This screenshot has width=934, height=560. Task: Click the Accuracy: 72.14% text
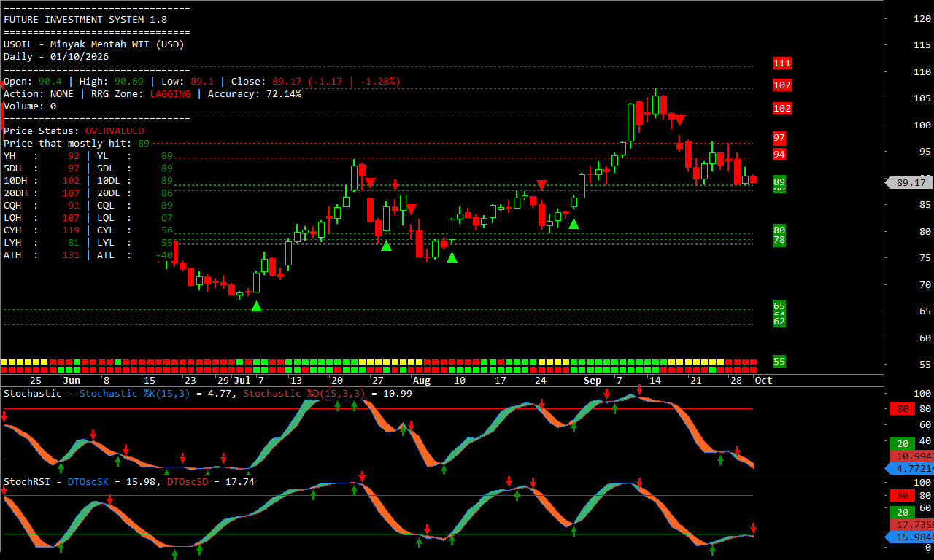tap(255, 94)
